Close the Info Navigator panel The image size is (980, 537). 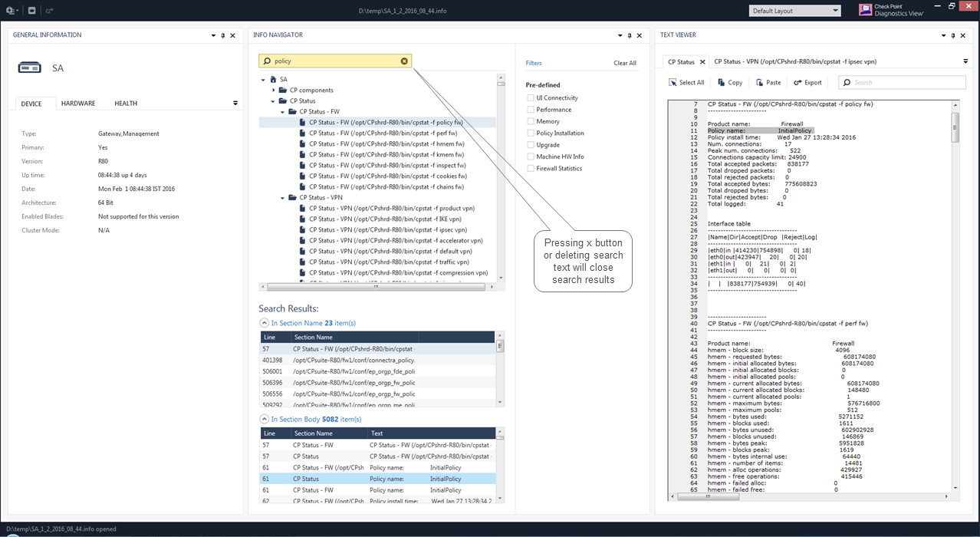click(640, 35)
